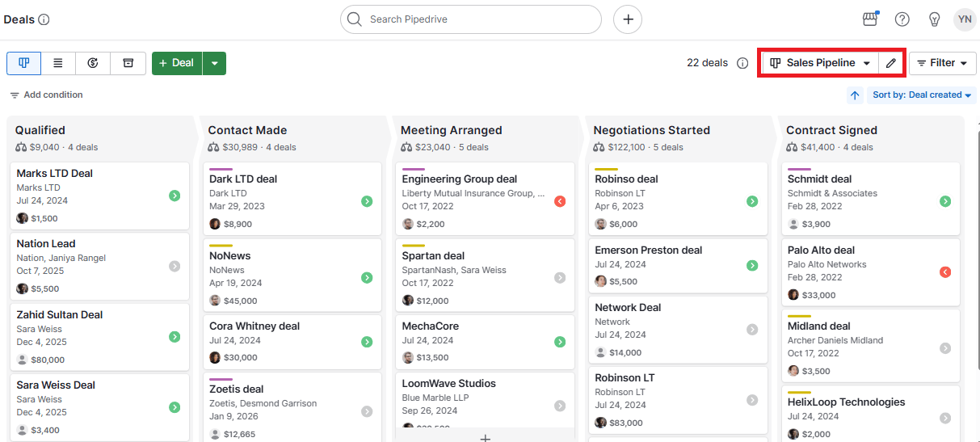
Task: Click the gray activity arrow on Zoetis deal
Action: click(367, 411)
